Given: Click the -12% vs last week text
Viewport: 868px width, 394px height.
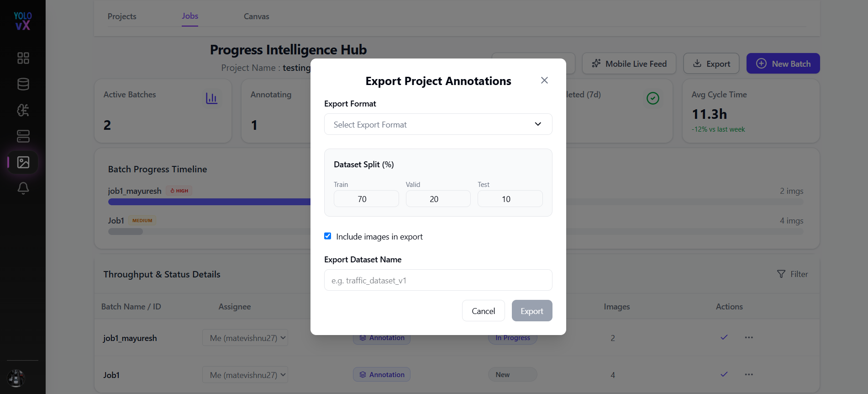Looking at the screenshot, I should pyautogui.click(x=718, y=129).
